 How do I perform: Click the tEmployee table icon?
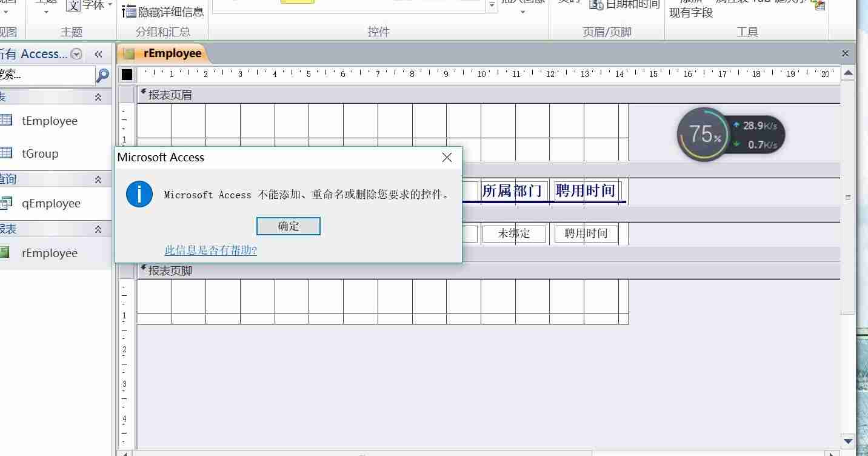pyautogui.click(x=5, y=120)
